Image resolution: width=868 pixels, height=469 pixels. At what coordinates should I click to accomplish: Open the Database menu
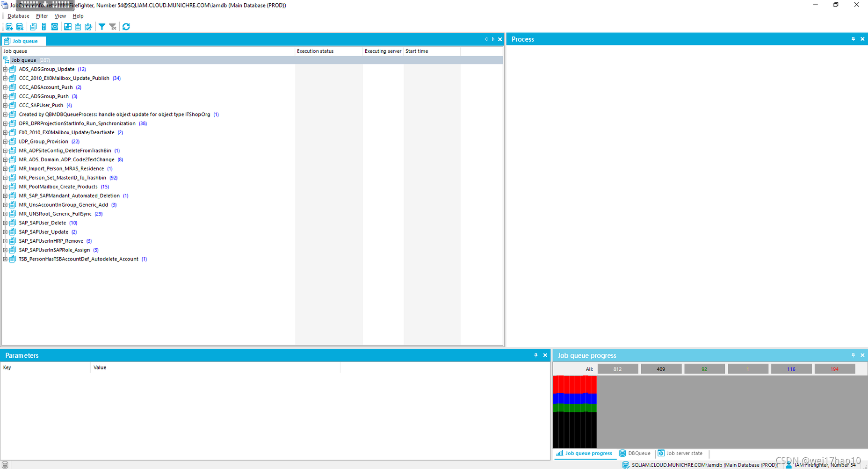pos(18,16)
